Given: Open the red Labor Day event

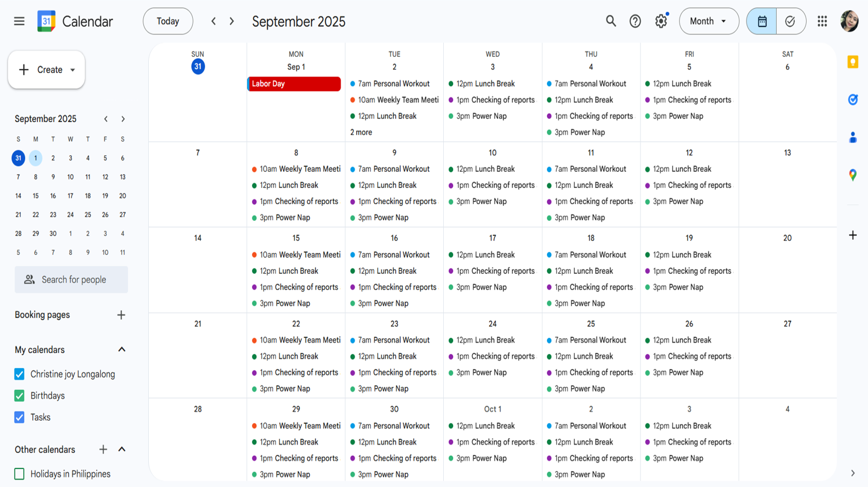Looking at the screenshot, I should click(x=294, y=84).
